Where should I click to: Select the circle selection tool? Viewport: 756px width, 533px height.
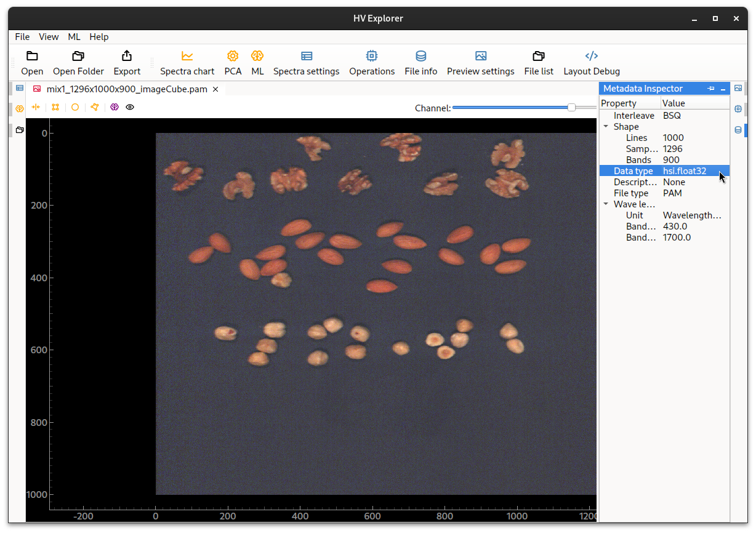pos(75,107)
